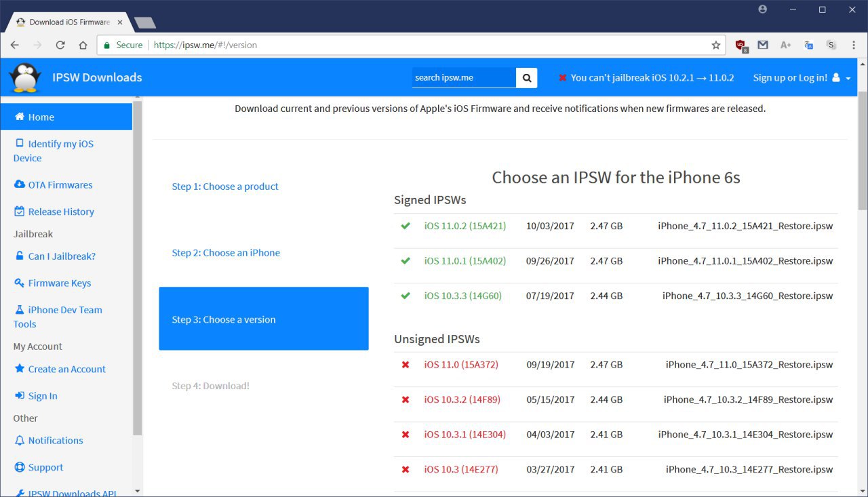Screen dimensions: 868x497
Task: Click Step 4: Download!
Action: (x=211, y=386)
